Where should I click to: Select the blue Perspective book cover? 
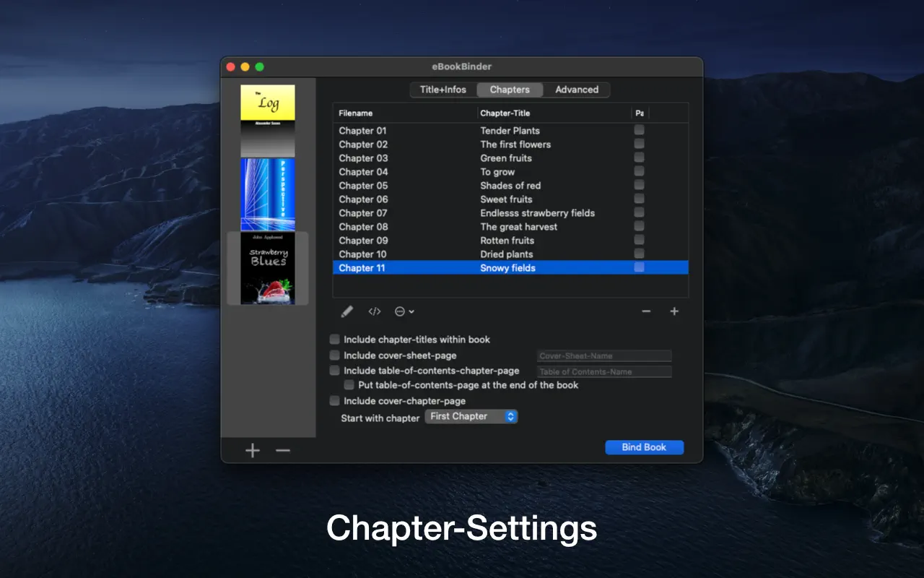coord(268,194)
